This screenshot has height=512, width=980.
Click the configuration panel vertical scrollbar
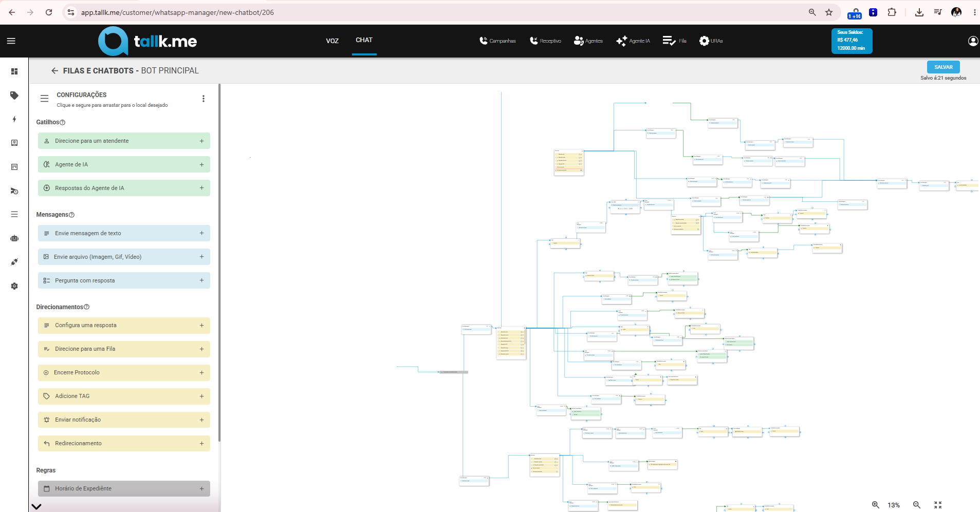click(219, 262)
